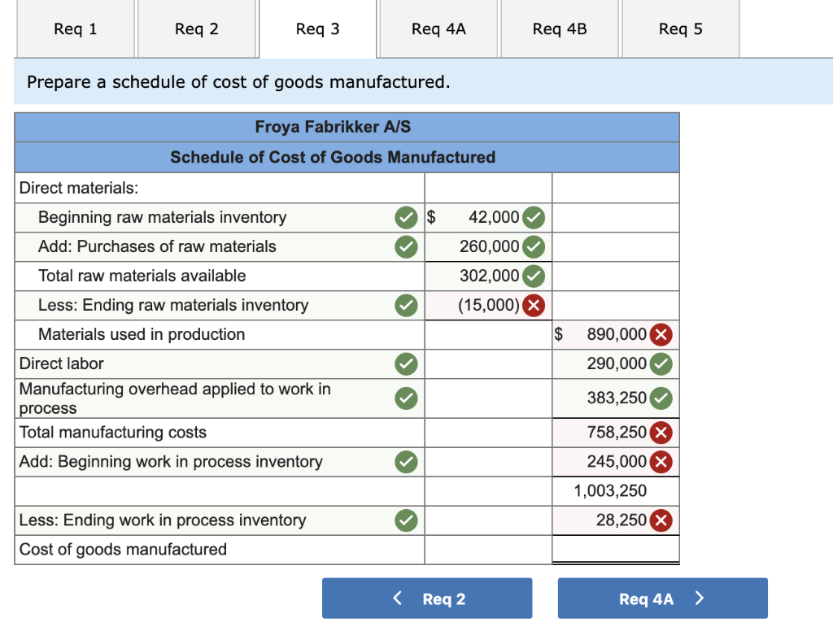
Task: Click the Prepare a schedule instruction text
Action: pos(238,82)
